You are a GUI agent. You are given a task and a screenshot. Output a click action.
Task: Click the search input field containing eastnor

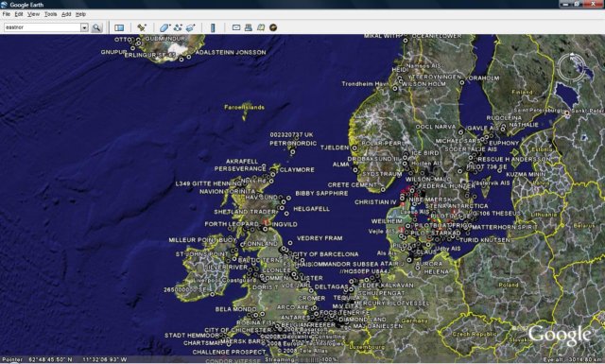pos(42,27)
